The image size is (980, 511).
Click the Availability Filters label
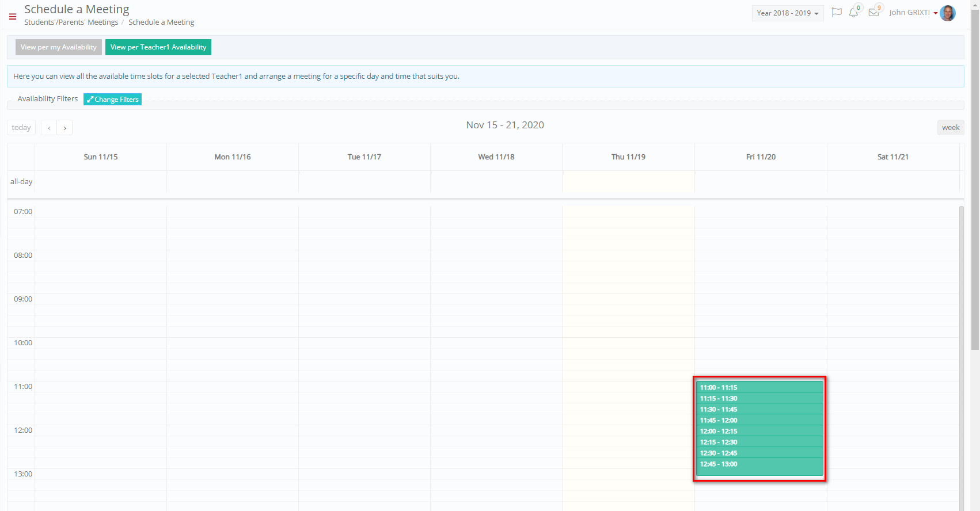(x=48, y=99)
